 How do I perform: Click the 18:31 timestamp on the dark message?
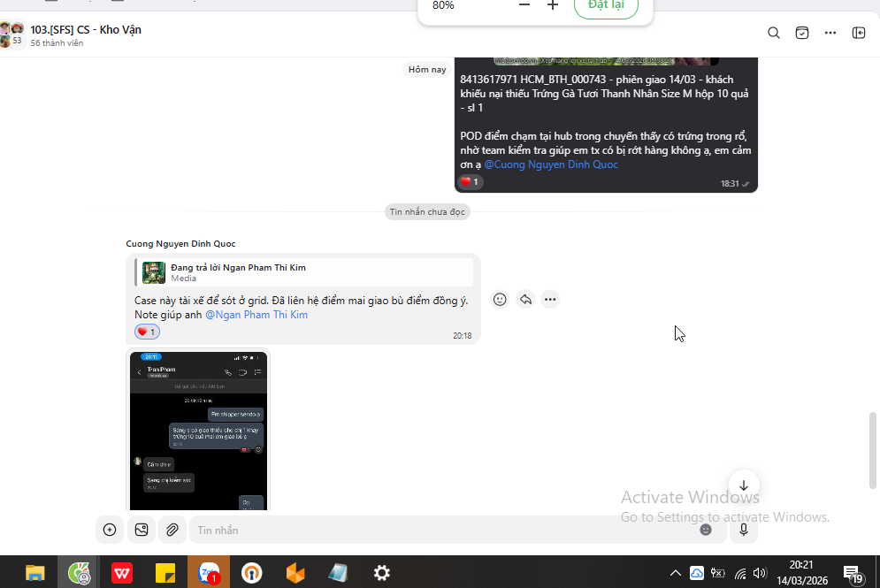click(730, 183)
